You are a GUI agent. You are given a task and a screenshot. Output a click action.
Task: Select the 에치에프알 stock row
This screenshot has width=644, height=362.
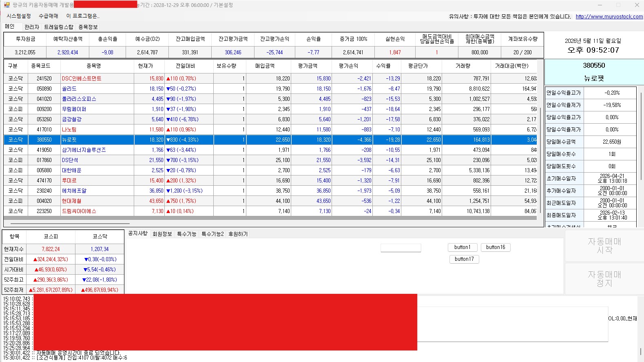point(270,191)
